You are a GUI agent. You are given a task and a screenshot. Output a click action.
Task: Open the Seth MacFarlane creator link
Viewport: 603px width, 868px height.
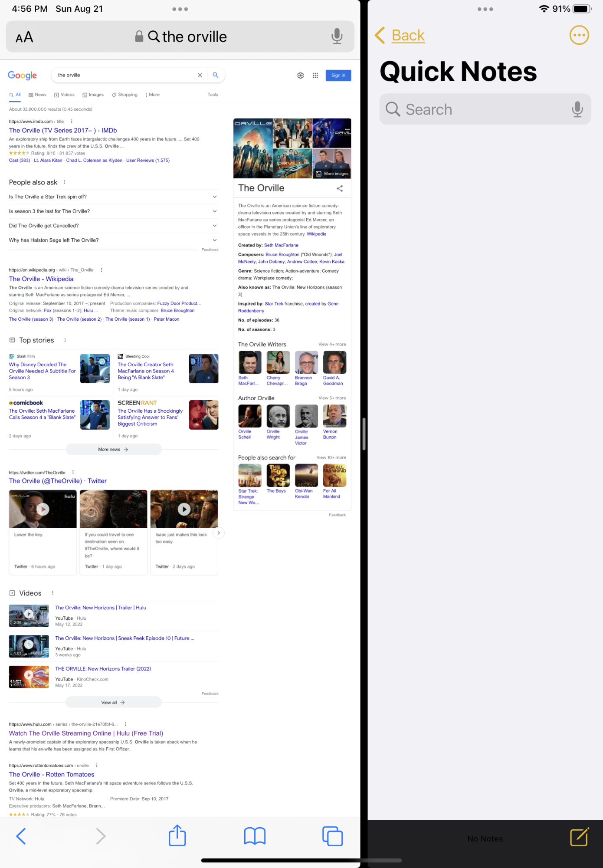(x=281, y=245)
